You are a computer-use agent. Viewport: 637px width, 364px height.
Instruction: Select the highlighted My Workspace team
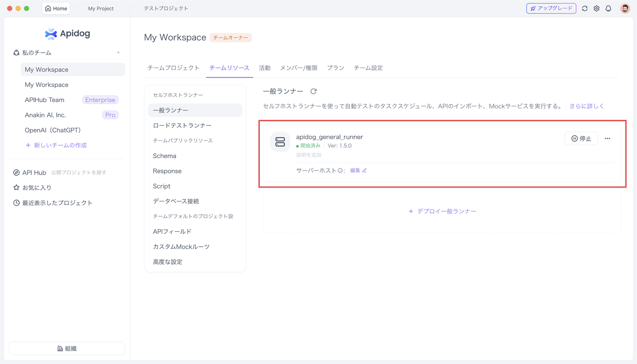coord(73,70)
